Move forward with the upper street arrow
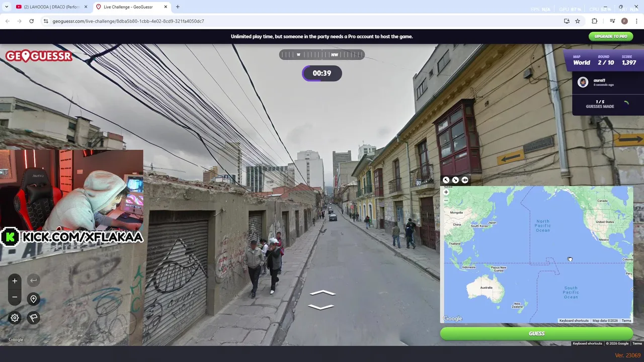 (322, 293)
